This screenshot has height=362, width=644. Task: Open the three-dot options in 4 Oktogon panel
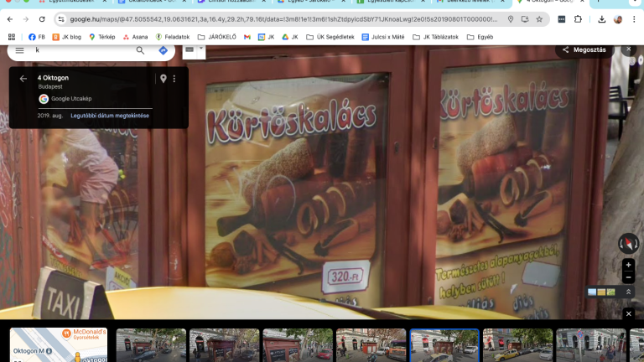[174, 79]
